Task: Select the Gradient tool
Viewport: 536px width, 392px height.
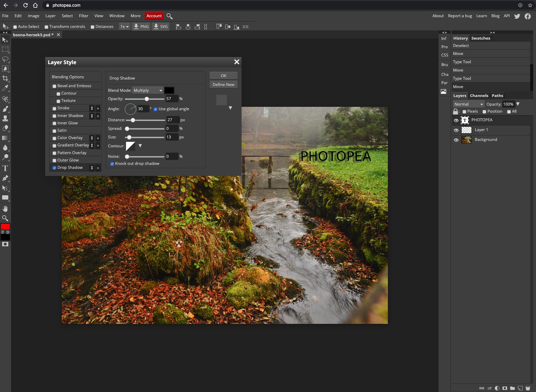Action: click(5, 138)
